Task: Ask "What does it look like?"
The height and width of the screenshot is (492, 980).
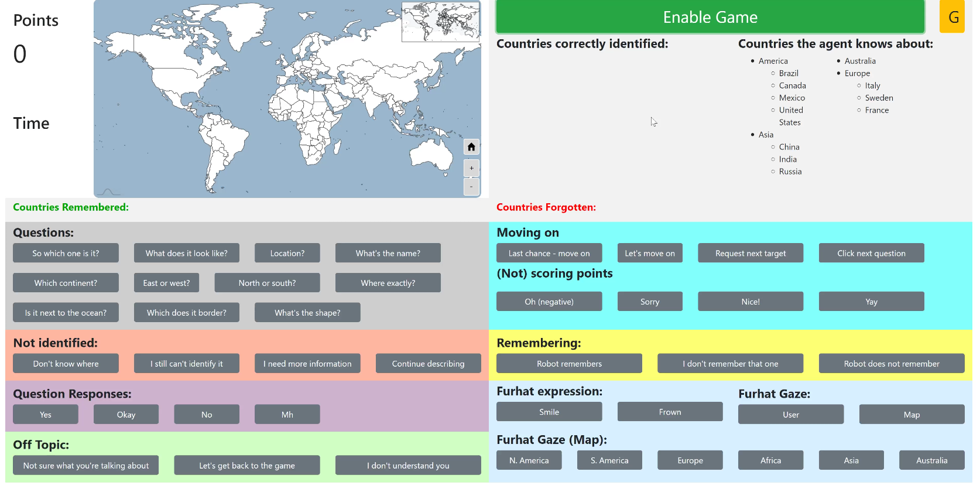Action: pos(186,253)
